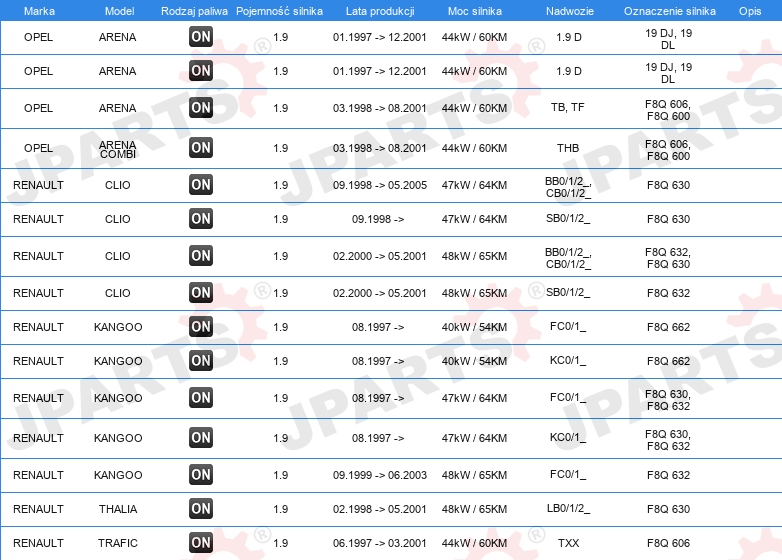Image resolution: width=782 pixels, height=560 pixels.
Task: Click the RENAULT cell in the Trafic row
Action: 38,543
